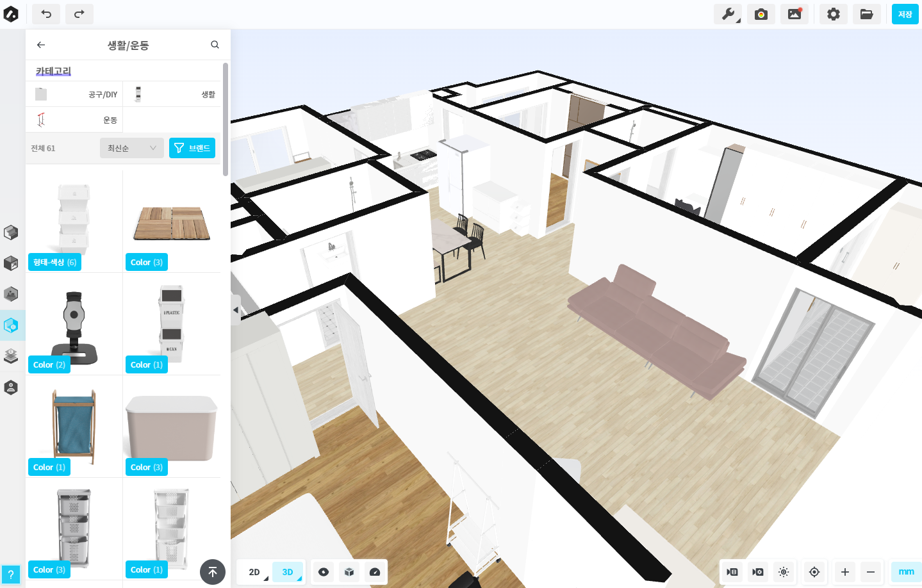
Task: Search the 생활/운동 category
Action: click(215, 45)
